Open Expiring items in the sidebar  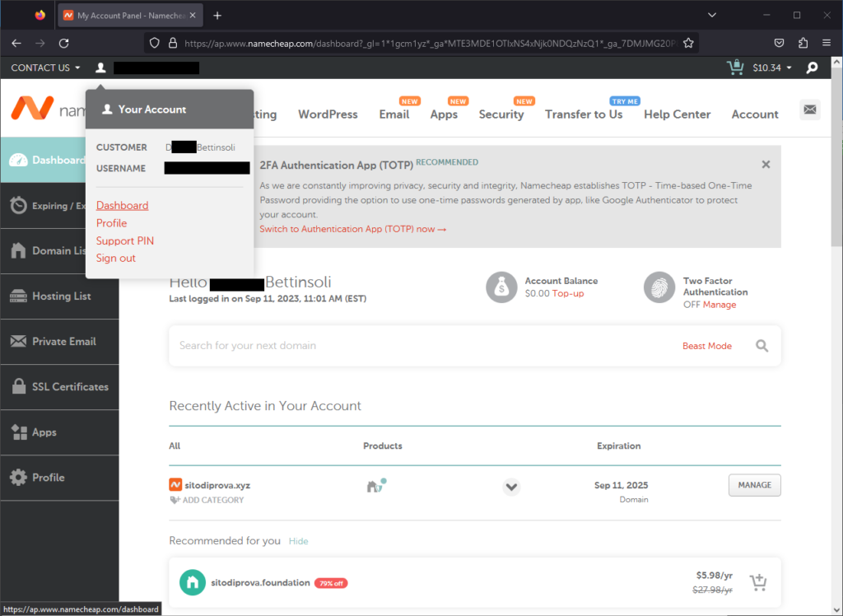coord(43,206)
